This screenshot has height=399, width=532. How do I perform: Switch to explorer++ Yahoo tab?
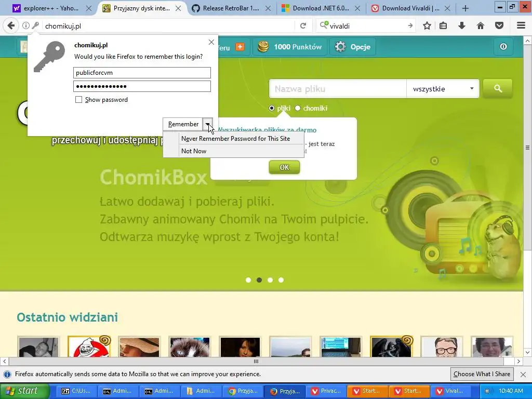(x=51, y=8)
